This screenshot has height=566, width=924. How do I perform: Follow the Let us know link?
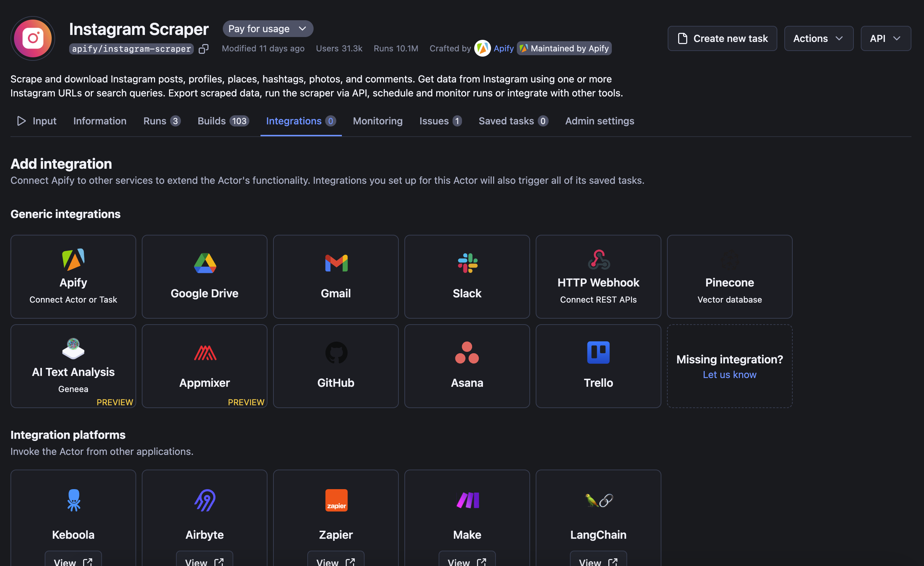tap(729, 374)
